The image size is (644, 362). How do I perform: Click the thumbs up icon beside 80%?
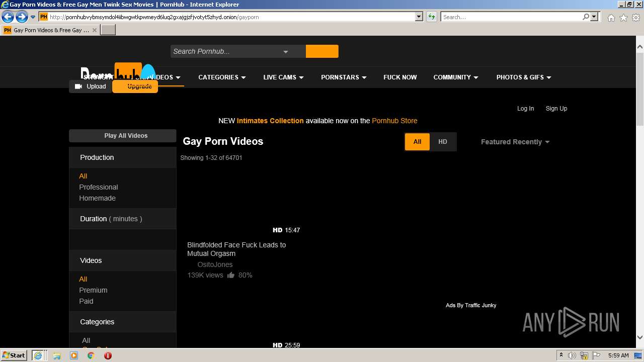[231, 275]
